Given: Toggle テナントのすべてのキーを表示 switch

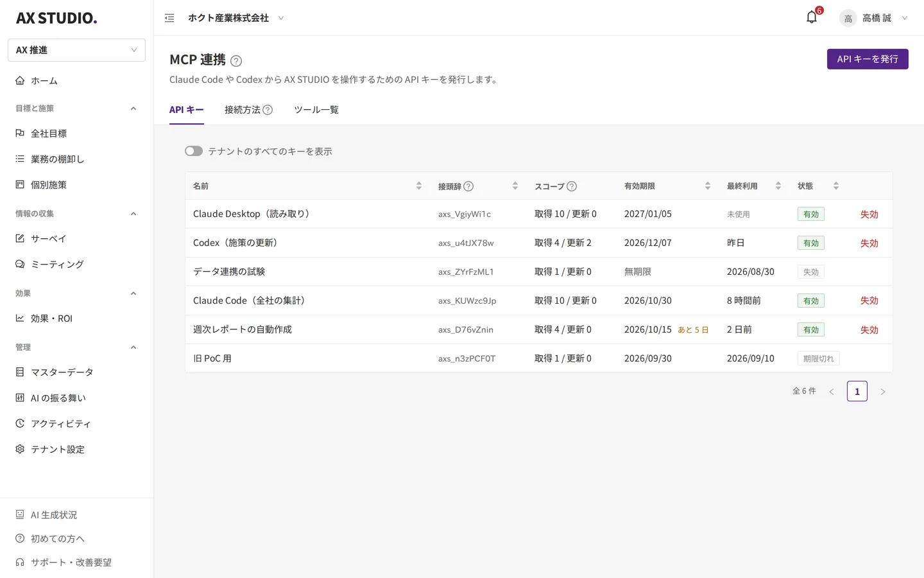Looking at the screenshot, I should point(194,151).
